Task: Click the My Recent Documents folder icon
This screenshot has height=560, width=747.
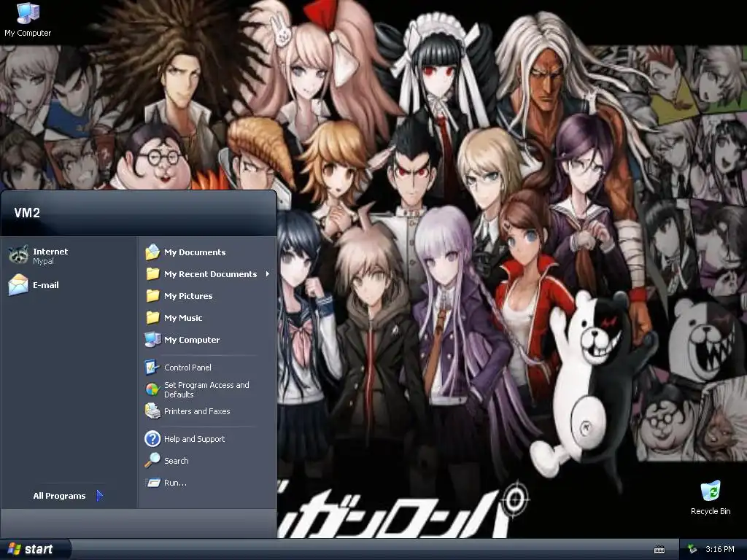Action: (152, 274)
